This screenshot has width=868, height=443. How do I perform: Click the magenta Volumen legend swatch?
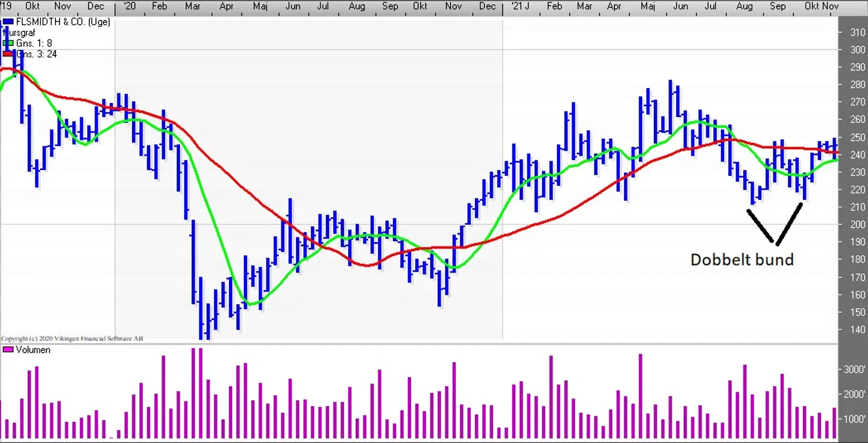tap(8, 350)
